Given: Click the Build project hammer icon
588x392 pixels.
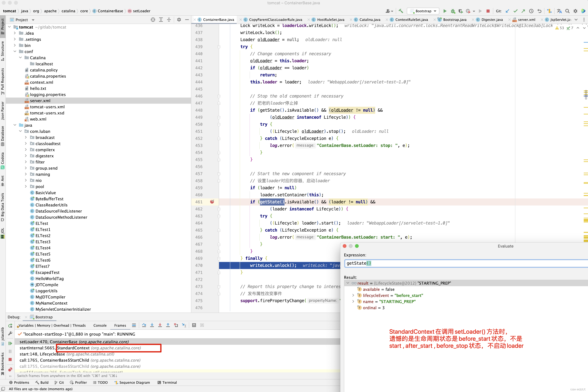Looking at the screenshot, I should click(x=401, y=11).
